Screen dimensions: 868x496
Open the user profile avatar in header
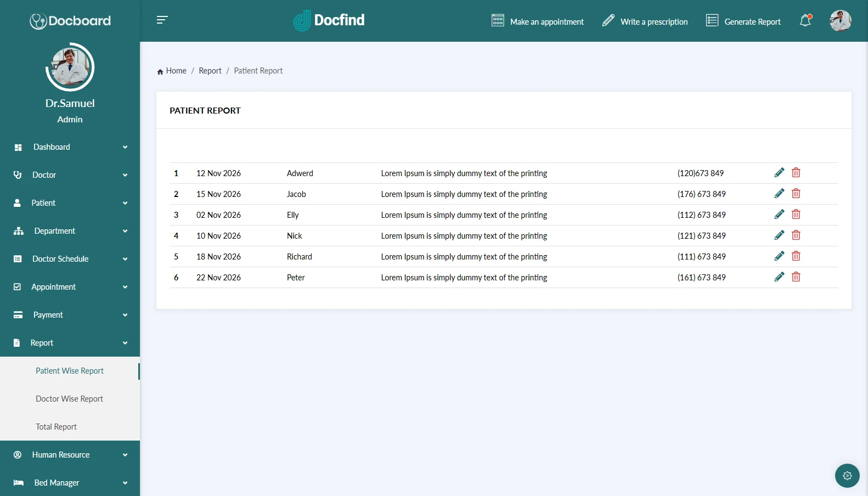840,21
